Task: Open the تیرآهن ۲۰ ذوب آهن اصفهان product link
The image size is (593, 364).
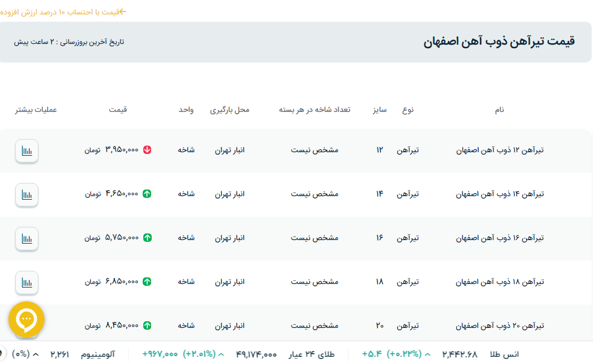Action: coord(500,325)
